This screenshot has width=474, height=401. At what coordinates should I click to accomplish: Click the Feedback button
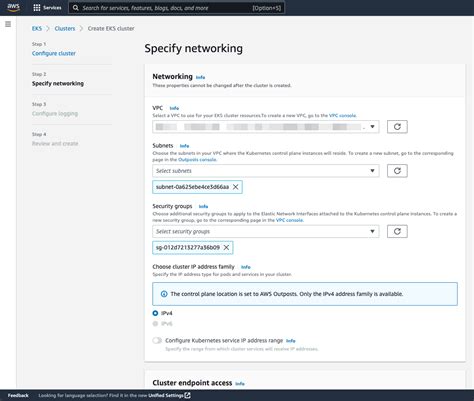(18, 395)
